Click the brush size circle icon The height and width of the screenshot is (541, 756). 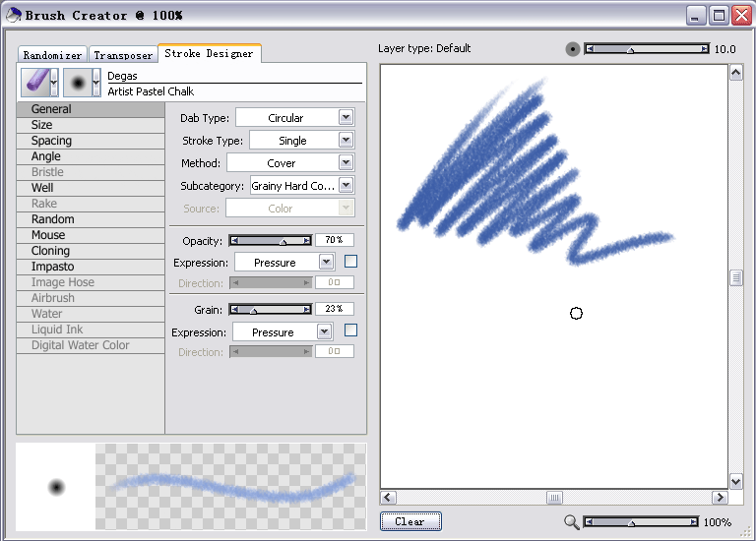(572, 49)
